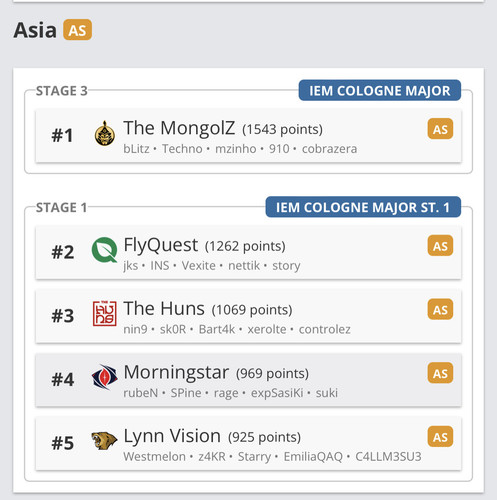Click the AS region badge on FlyQuest row
The width and height of the screenshot is (497, 500).
point(440,246)
